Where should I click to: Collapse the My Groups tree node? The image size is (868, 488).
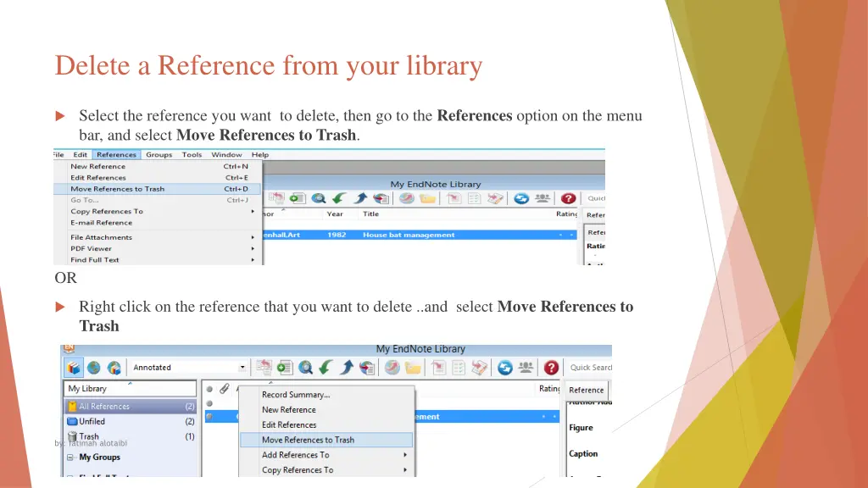70,457
